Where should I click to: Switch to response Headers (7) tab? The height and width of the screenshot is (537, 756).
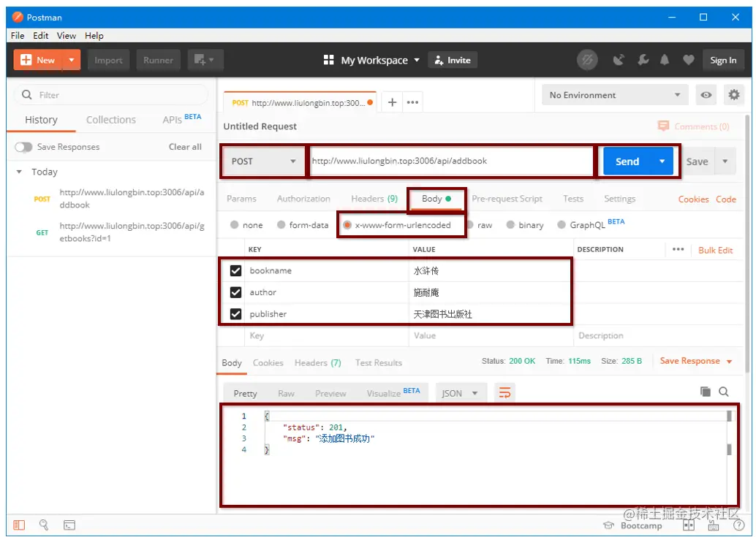click(318, 363)
